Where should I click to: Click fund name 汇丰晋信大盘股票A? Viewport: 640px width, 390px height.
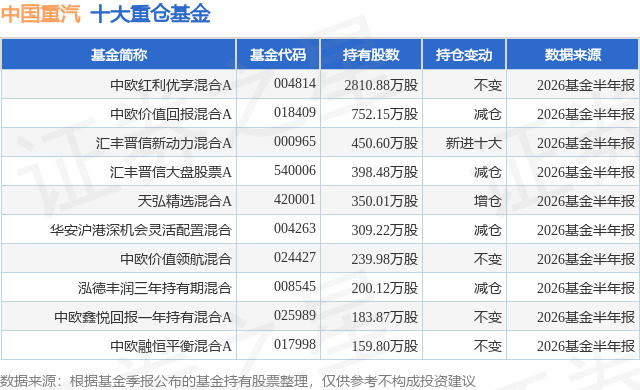tap(171, 172)
